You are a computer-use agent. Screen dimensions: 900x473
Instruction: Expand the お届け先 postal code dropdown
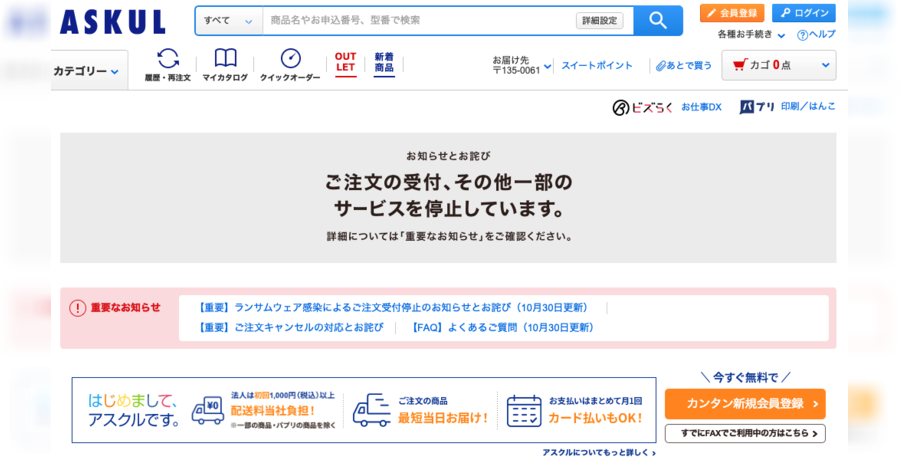coord(521,65)
